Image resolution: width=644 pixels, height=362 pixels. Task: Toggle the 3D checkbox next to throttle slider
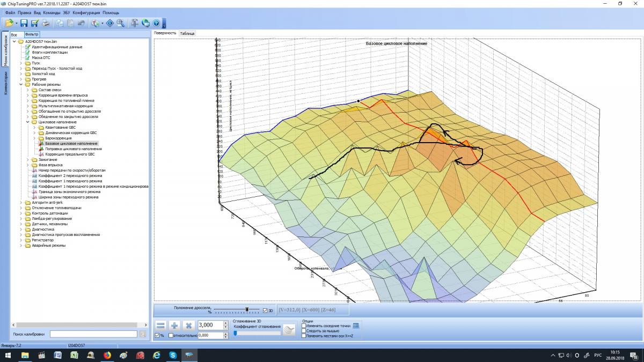coord(265,310)
